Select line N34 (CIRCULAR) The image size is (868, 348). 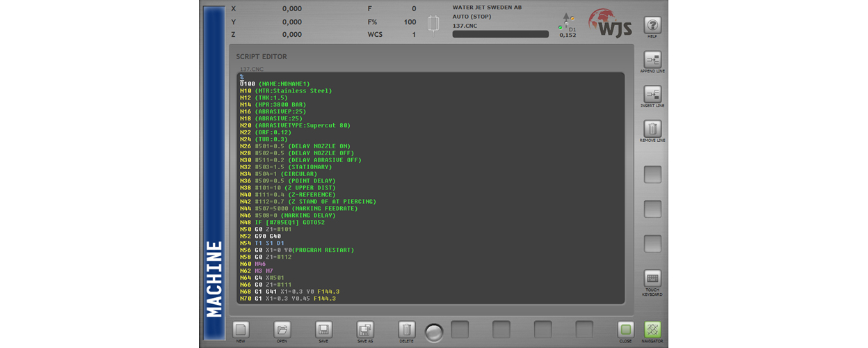278,174
